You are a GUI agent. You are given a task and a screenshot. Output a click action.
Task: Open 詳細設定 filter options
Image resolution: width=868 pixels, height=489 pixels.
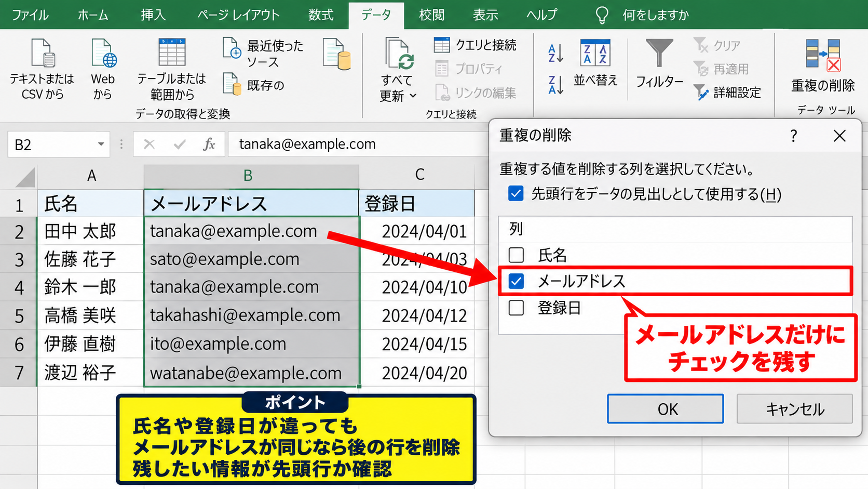pyautogui.click(x=727, y=92)
